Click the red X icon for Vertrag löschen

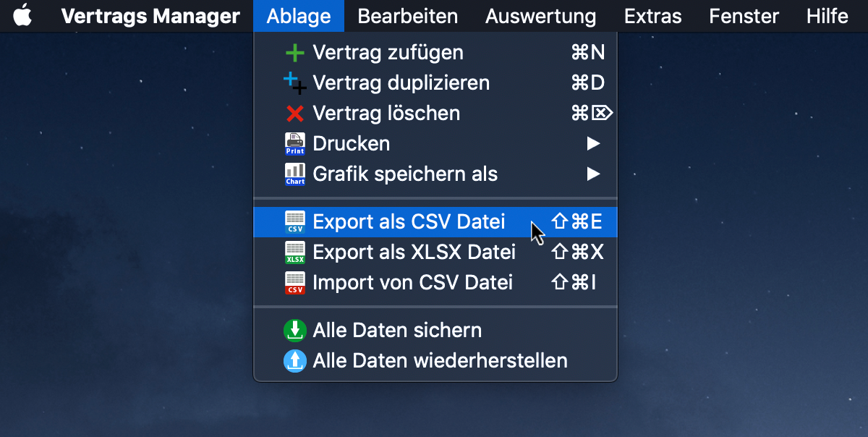click(294, 114)
